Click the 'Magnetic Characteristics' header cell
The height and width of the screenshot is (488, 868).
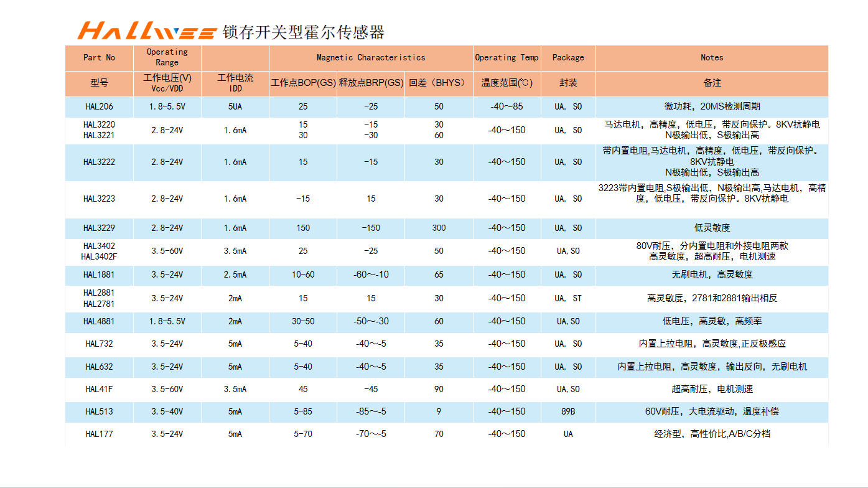(371, 57)
